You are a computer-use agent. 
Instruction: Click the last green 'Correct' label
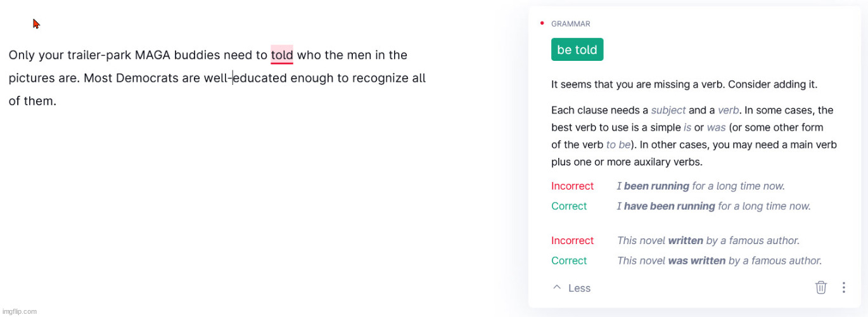coord(569,261)
